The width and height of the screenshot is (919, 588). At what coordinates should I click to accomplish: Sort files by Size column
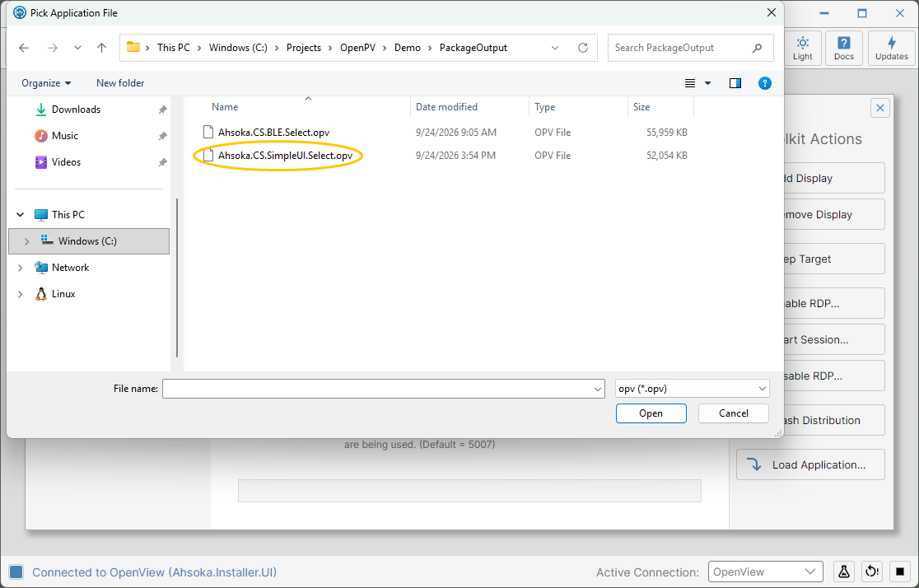pyautogui.click(x=641, y=107)
